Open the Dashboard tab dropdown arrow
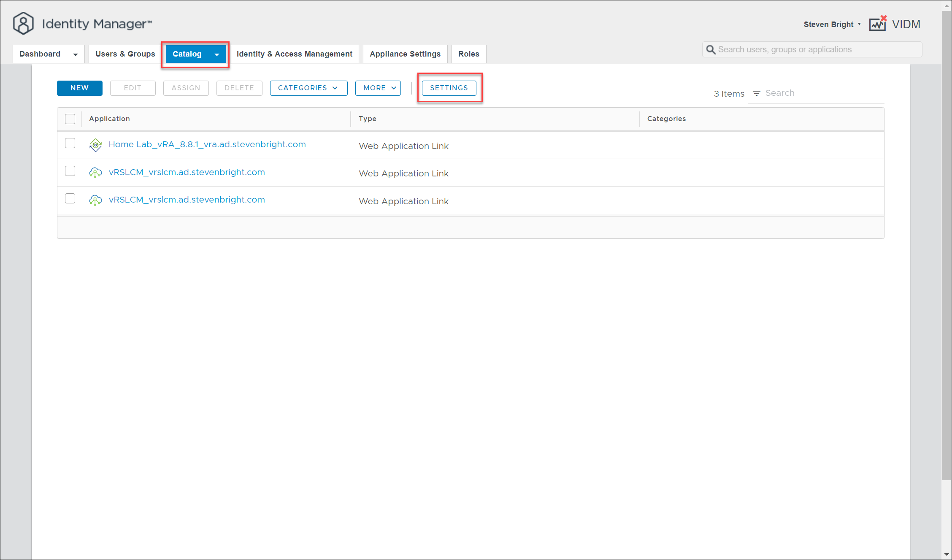 pyautogui.click(x=76, y=54)
